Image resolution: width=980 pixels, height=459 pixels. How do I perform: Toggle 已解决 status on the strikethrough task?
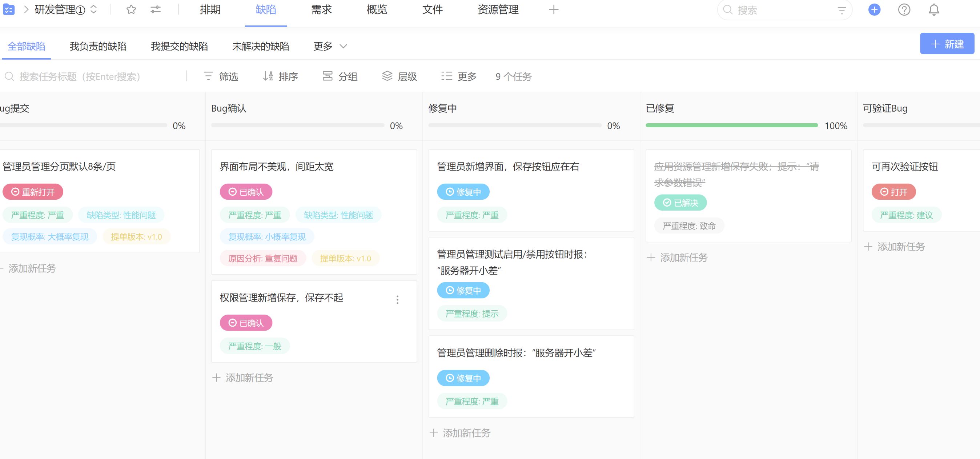pyautogui.click(x=680, y=203)
